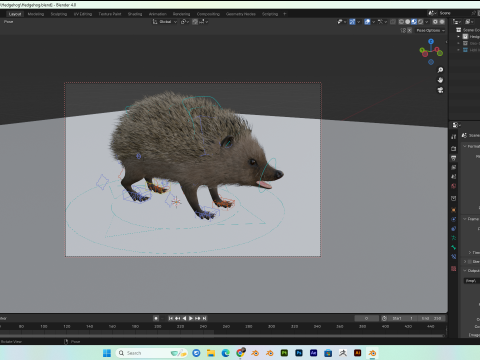Screen dimensions: 480x360
Task: Toggle auto keying record button in timeline
Action: click(156, 318)
